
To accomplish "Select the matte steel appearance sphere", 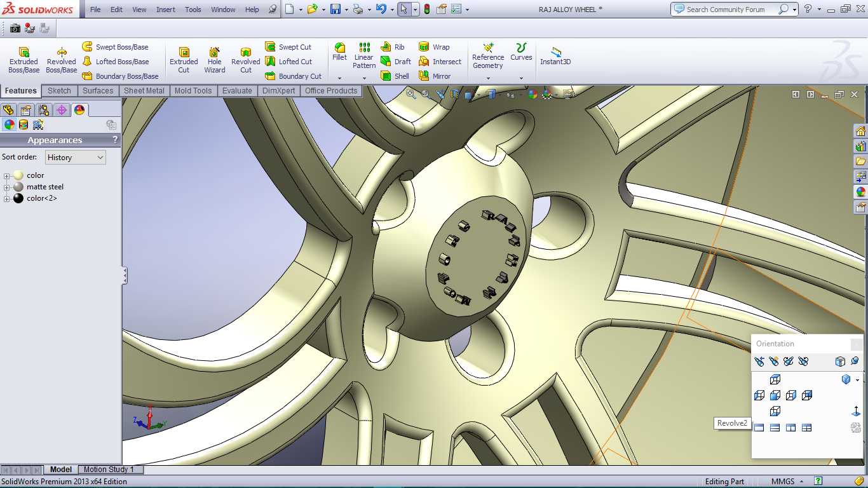I will [x=18, y=187].
